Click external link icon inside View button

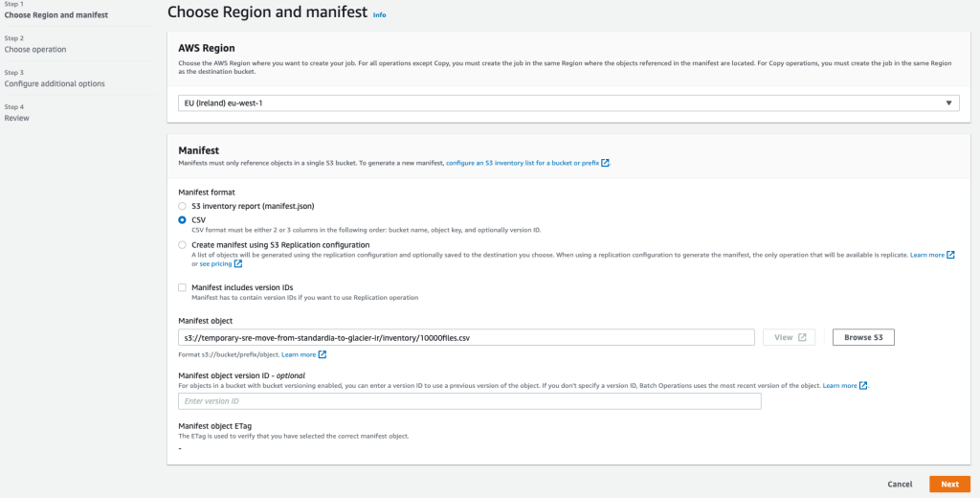[803, 337]
